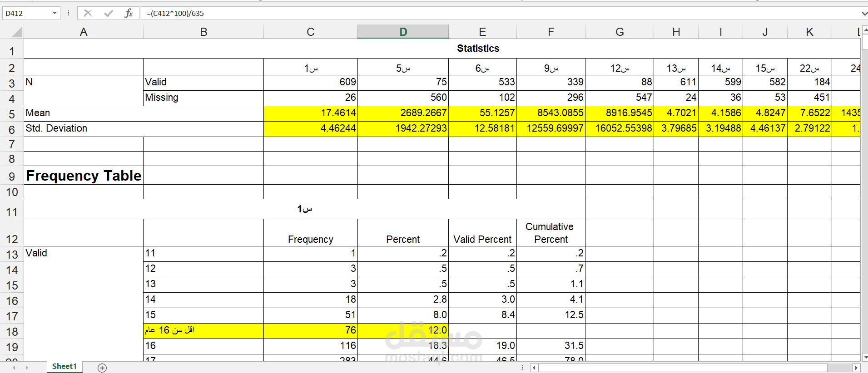868x373 pixels.
Task: Confirm the formula with checkmark icon
Action: tap(109, 13)
